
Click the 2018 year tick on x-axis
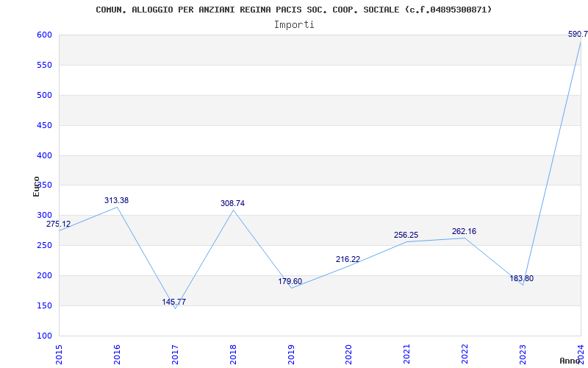click(x=233, y=353)
